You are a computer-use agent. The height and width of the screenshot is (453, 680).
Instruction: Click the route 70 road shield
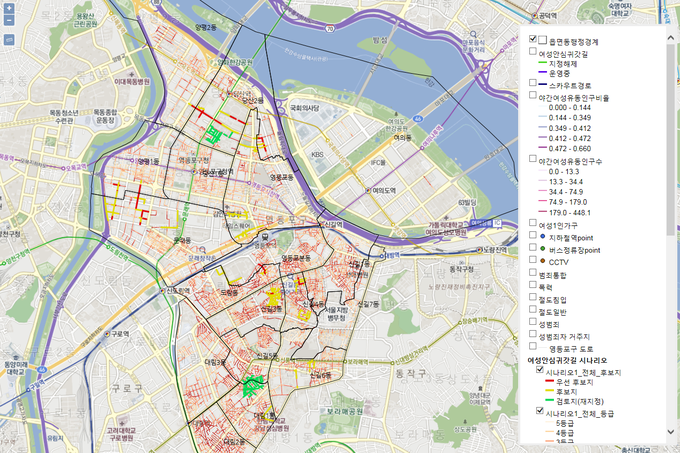pyautogui.click(x=331, y=29)
